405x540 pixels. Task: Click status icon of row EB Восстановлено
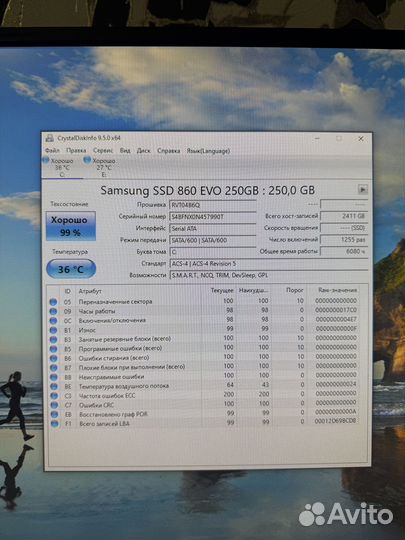click(x=54, y=414)
